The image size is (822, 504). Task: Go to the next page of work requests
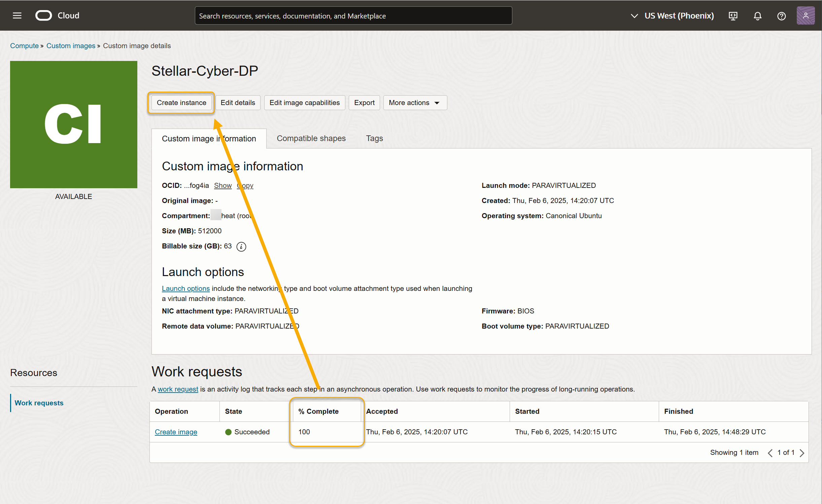[802, 453]
